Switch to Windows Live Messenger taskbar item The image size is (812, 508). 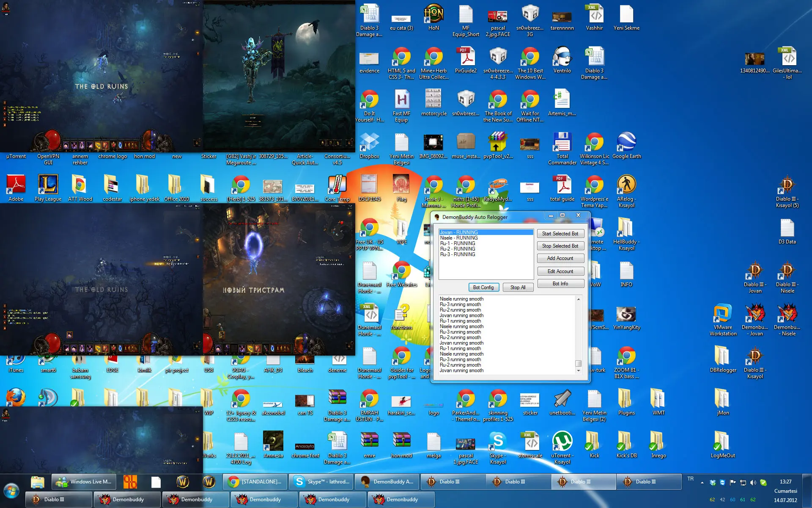pos(84,482)
